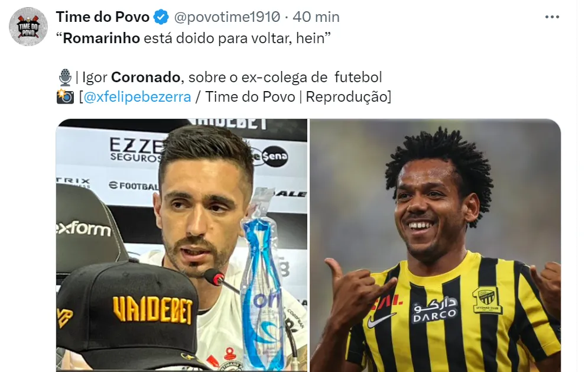Click the DARCO sponsor logo on the jersey
The width and height of the screenshot is (588, 372).
436,310
